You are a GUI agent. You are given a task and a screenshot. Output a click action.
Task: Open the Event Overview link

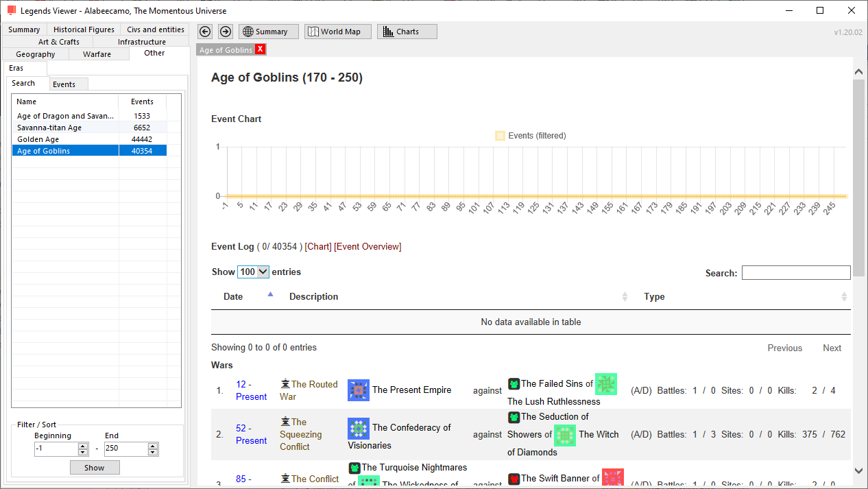(x=367, y=246)
